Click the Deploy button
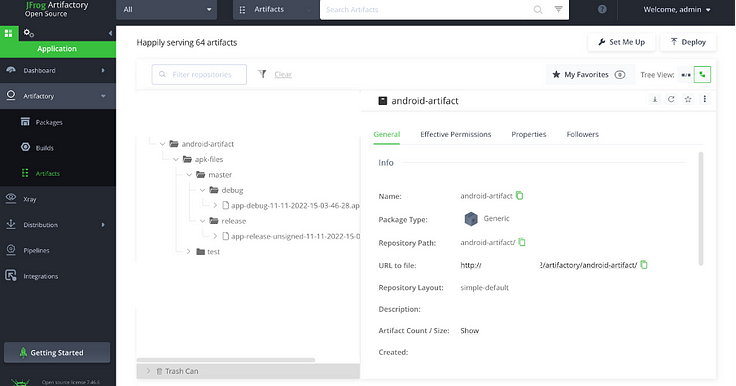The image size is (736, 386). pos(688,42)
